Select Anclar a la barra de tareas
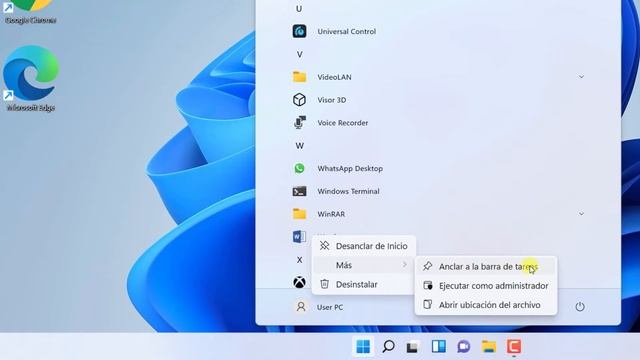This screenshot has height=360, width=640. [486, 267]
